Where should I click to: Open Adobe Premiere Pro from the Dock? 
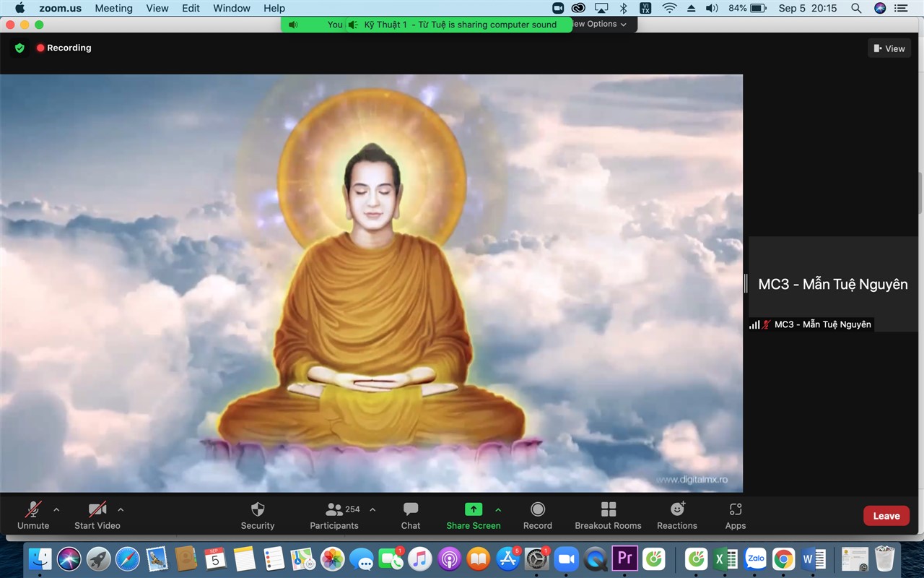(x=624, y=558)
